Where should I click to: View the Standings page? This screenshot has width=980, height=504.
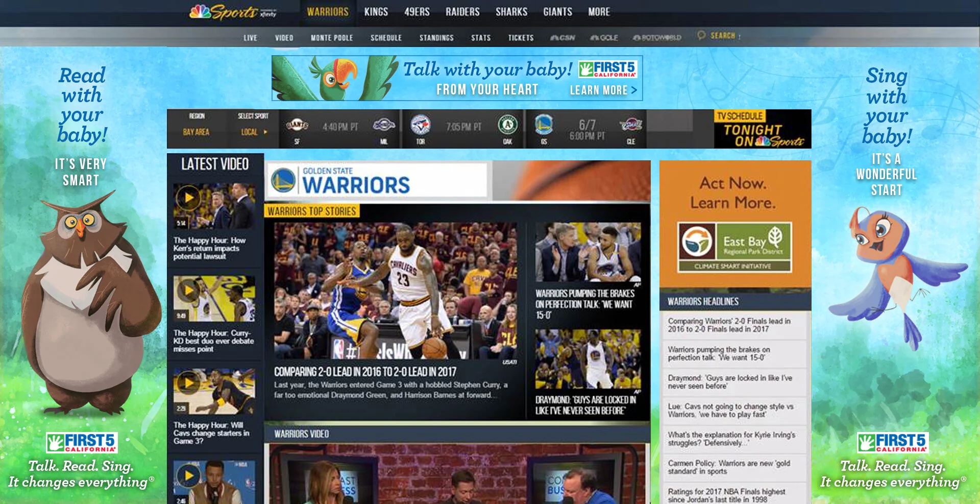click(x=436, y=38)
